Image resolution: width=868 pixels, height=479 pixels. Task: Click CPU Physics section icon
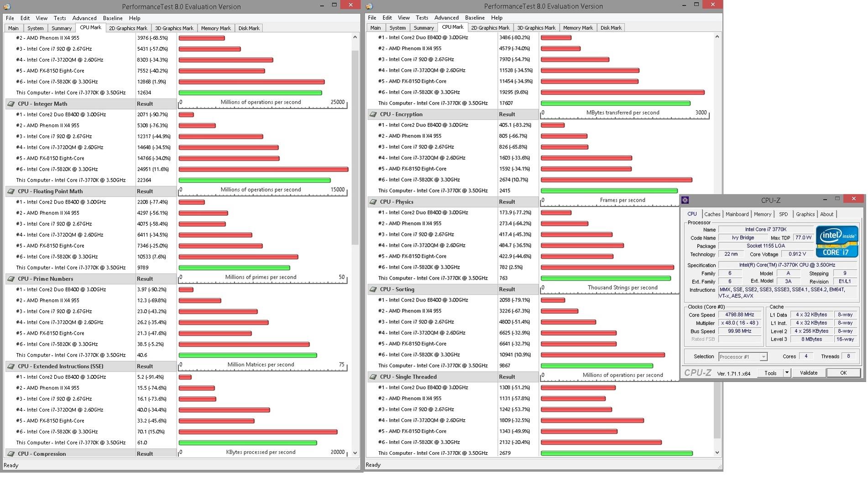pos(372,202)
